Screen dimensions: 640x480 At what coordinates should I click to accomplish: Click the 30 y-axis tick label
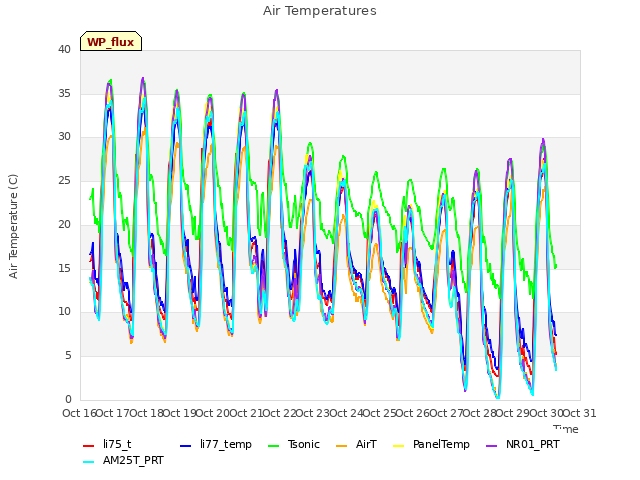pos(64,137)
